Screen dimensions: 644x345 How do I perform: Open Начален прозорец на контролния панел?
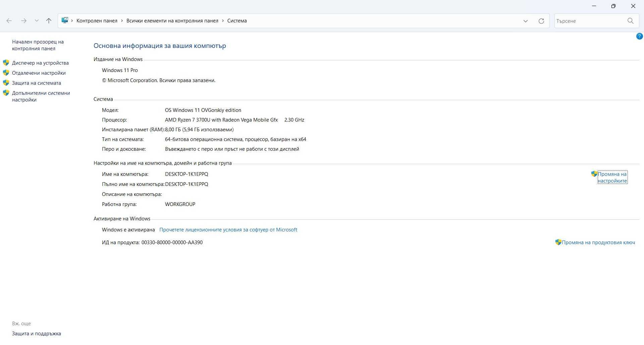coord(38,45)
